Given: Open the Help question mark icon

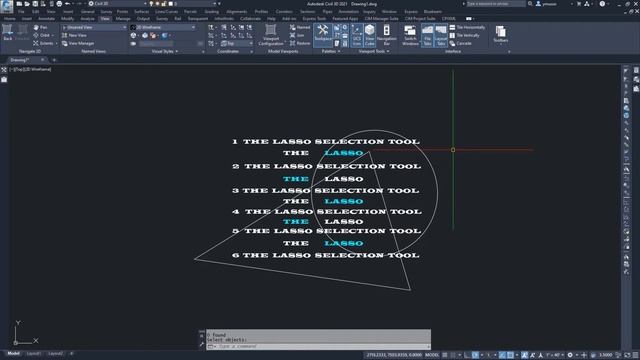Looking at the screenshot, I should [x=602, y=4].
